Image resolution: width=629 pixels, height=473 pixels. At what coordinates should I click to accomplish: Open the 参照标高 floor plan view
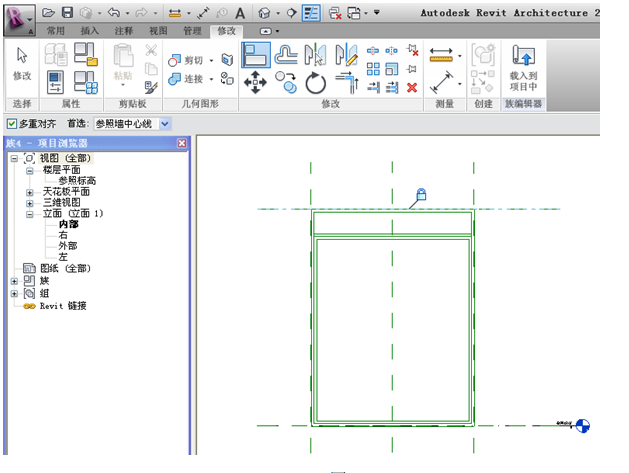tap(76, 181)
